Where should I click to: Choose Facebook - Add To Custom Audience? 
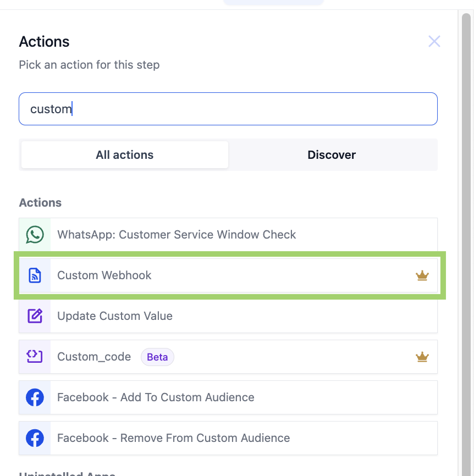coord(156,397)
